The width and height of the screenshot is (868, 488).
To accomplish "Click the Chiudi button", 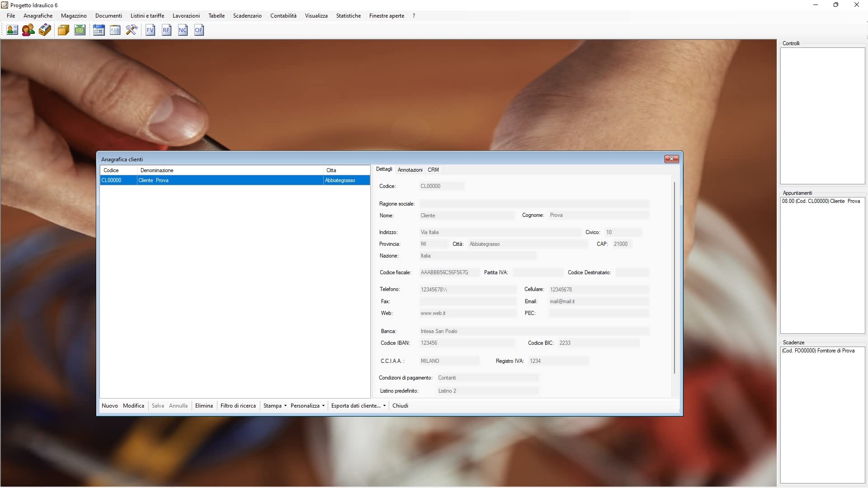I will [400, 406].
